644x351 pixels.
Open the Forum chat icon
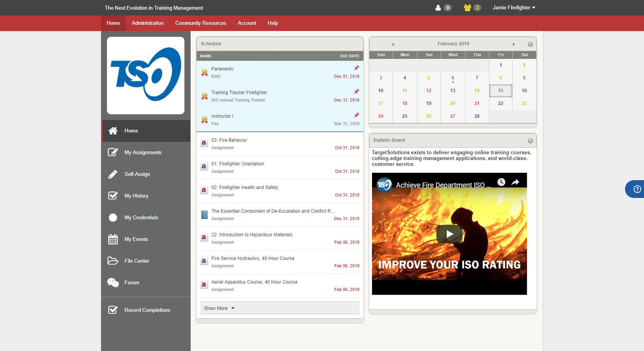(113, 282)
